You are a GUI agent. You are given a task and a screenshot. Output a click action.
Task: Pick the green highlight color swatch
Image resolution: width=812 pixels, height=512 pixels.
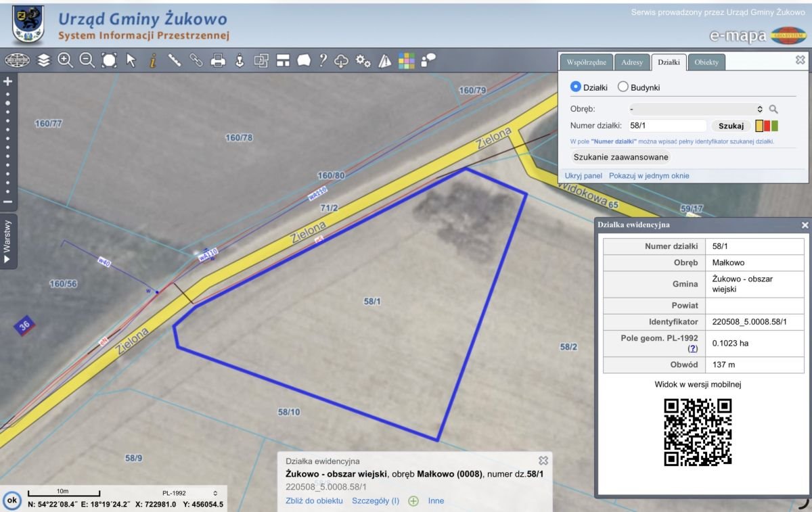pyautogui.click(x=775, y=126)
